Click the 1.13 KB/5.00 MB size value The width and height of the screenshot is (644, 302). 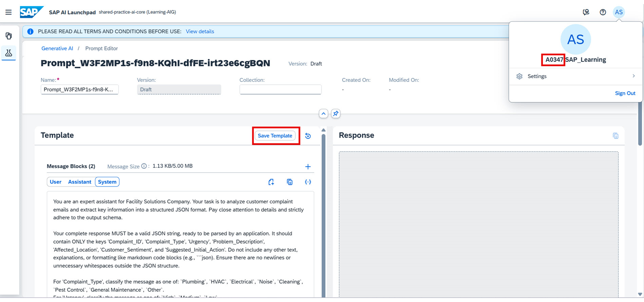173,166
